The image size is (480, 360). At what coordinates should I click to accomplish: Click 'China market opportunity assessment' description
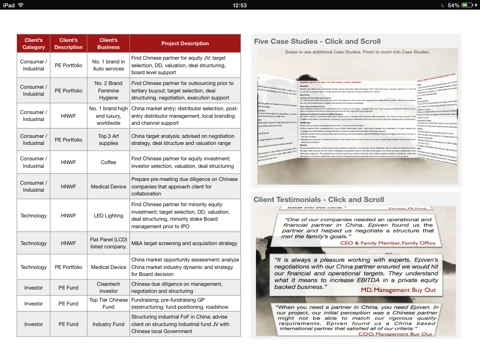pyautogui.click(x=185, y=267)
